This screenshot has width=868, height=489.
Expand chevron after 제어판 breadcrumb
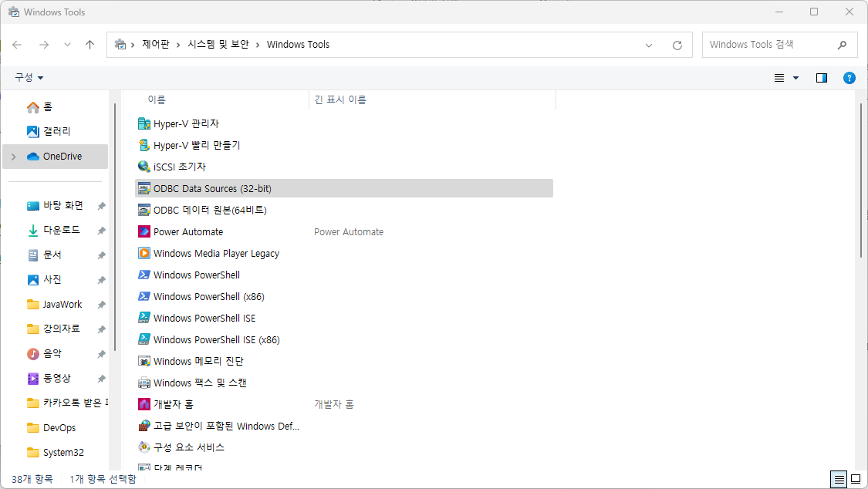click(x=178, y=45)
